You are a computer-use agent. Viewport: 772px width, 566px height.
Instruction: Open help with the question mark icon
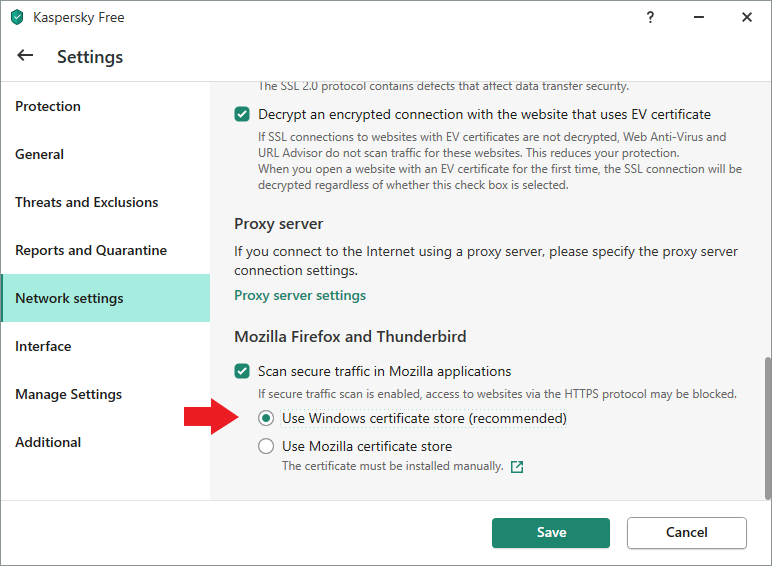pyautogui.click(x=650, y=17)
